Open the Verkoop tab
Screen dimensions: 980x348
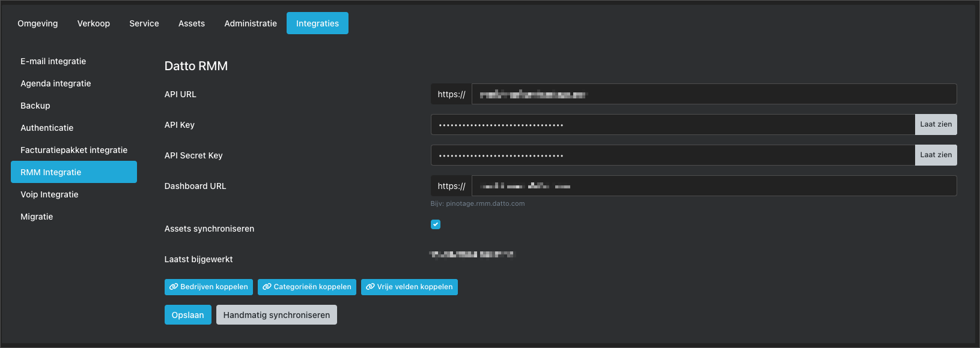point(94,23)
